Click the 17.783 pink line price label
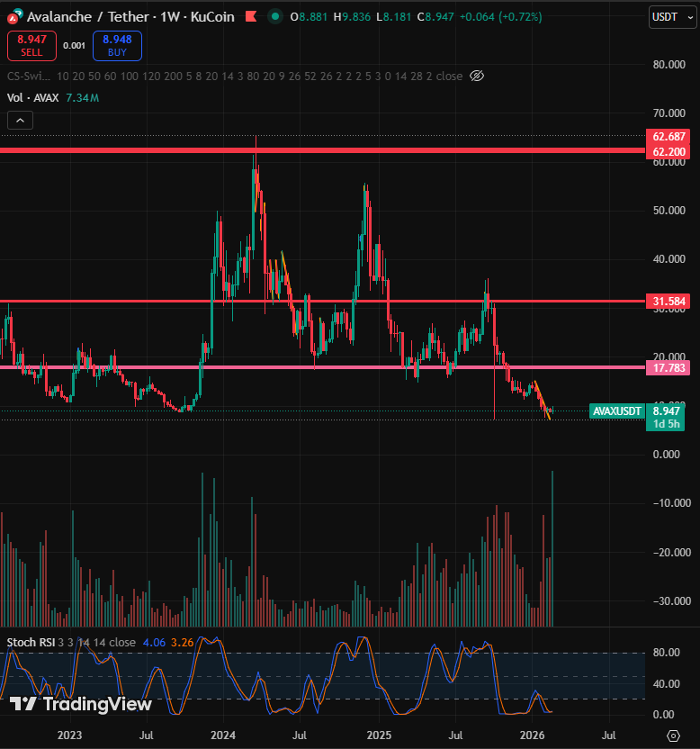Screen dimensions: 700x749 669,368
